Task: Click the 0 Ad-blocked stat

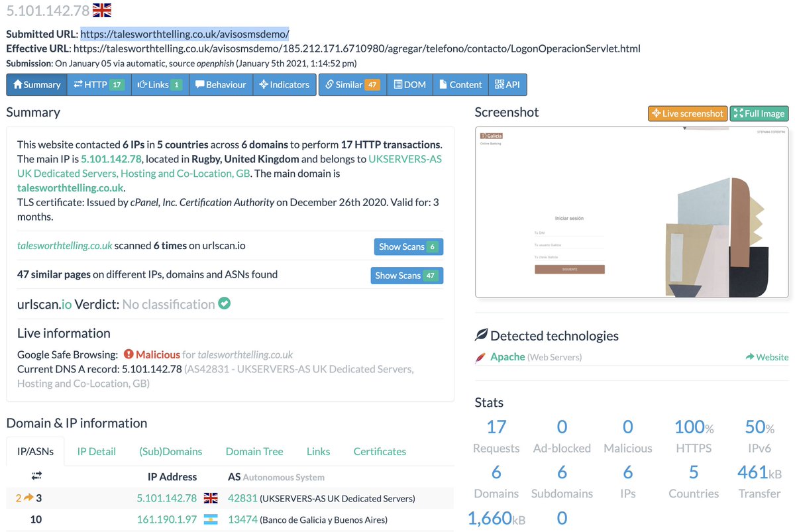Action: (562, 437)
